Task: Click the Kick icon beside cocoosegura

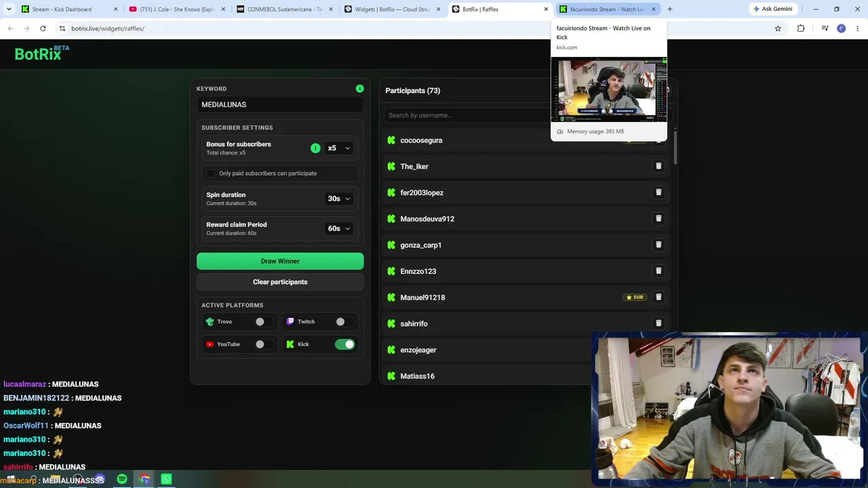Action: (391, 140)
